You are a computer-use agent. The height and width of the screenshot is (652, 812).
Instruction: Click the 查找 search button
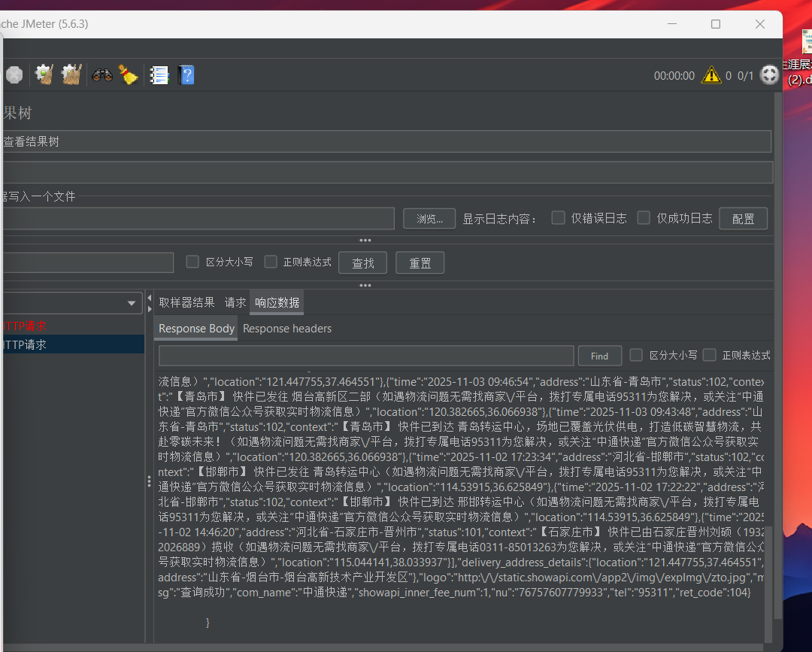363,263
